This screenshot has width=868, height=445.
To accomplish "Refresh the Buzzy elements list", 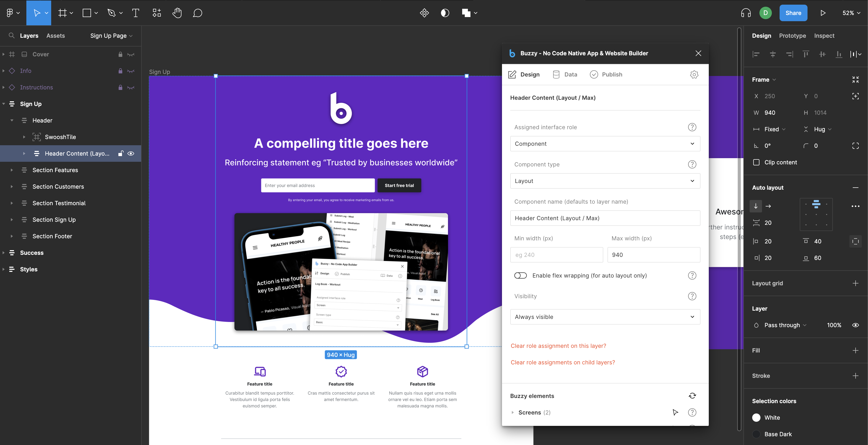I will pos(692,396).
